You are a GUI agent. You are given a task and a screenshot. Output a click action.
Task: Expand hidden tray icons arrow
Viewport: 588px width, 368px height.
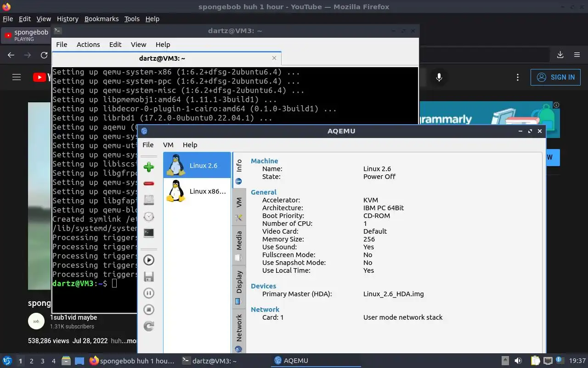tap(505, 361)
